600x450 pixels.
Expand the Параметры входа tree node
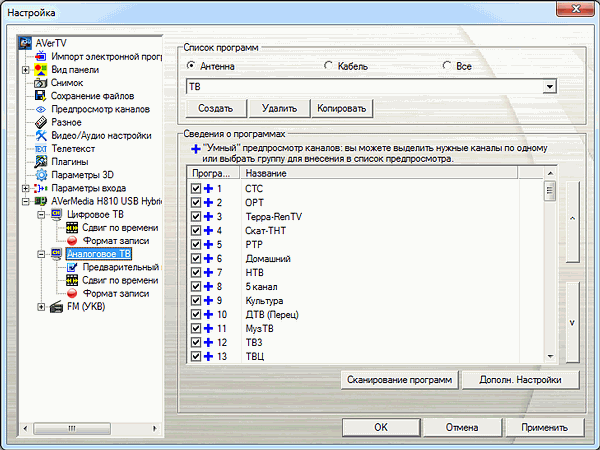click(x=25, y=188)
